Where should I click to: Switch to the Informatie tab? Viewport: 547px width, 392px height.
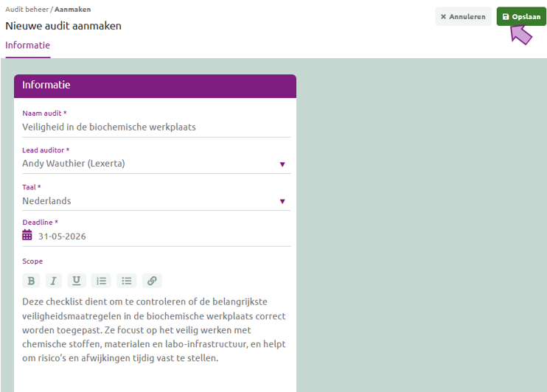27,46
